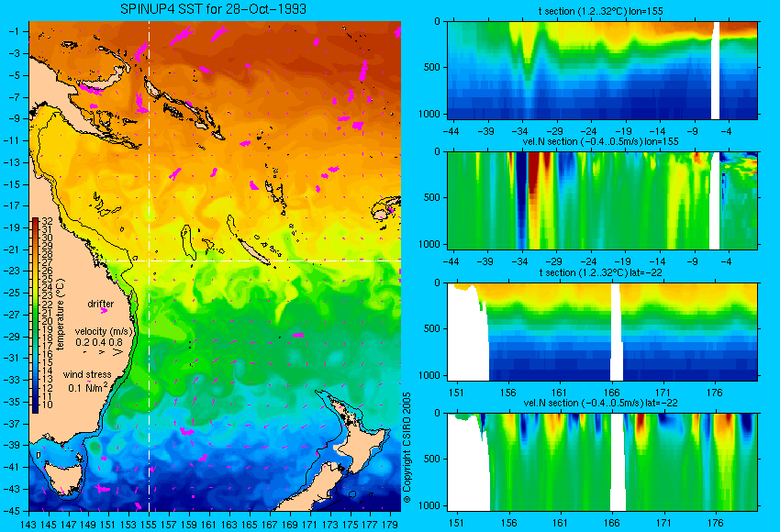Open the t section lon=155 panel
780x532 pixels.
click(x=602, y=70)
